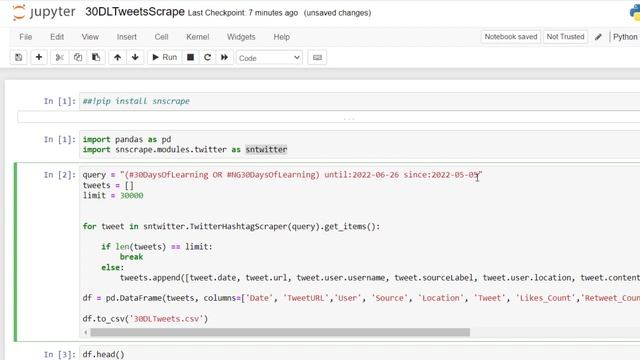The image size is (640, 360).
Task: Click into the import pandas cell
Action: tap(359, 144)
